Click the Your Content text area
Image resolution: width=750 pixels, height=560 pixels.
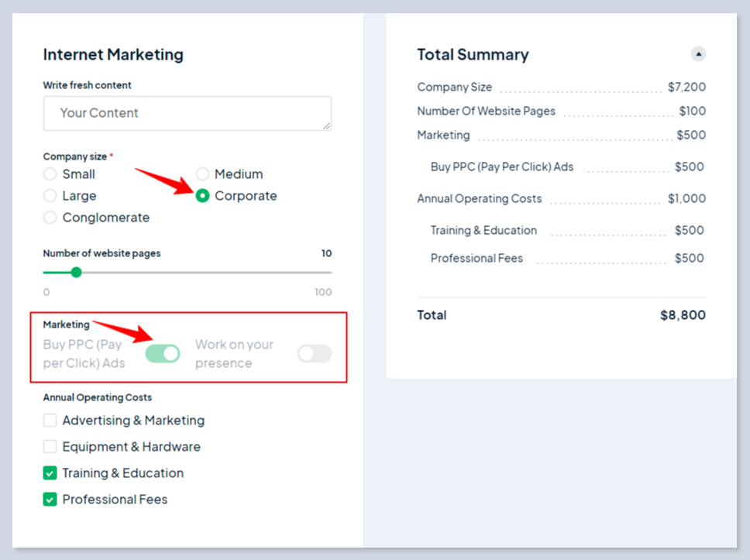click(x=187, y=113)
